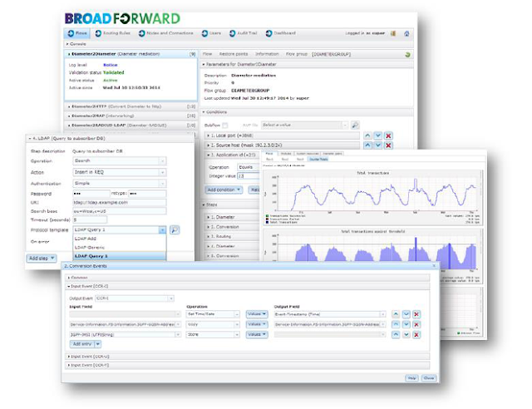Click Values button in Set Time/Date row
The height and width of the screenshot is (409, 532).
pos(257,314)
